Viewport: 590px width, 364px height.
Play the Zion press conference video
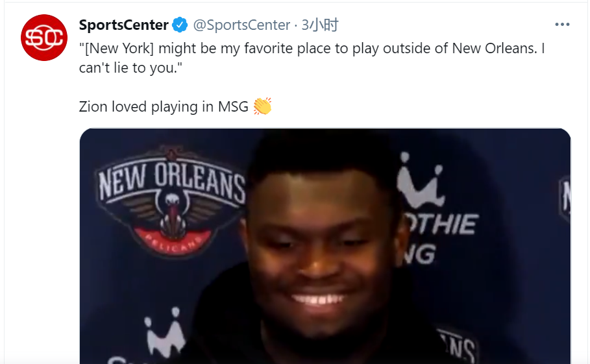(x=325, y=246)
